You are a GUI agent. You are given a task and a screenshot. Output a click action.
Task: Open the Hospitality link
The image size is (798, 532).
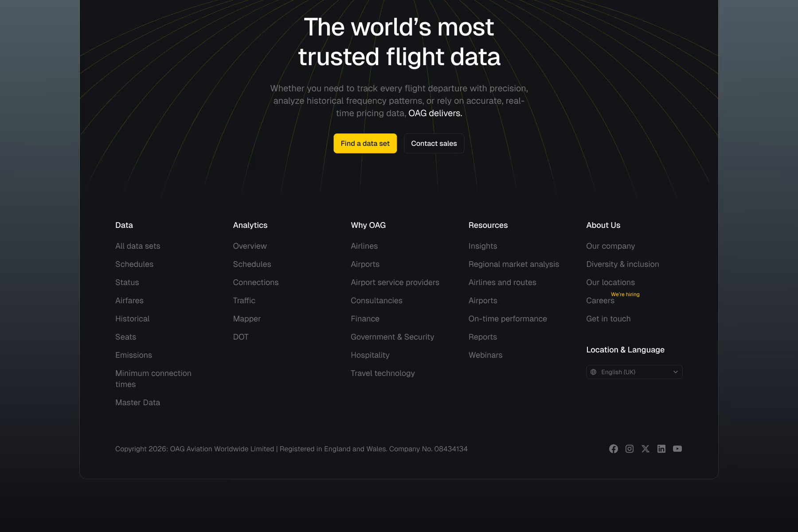click(370, 355)
